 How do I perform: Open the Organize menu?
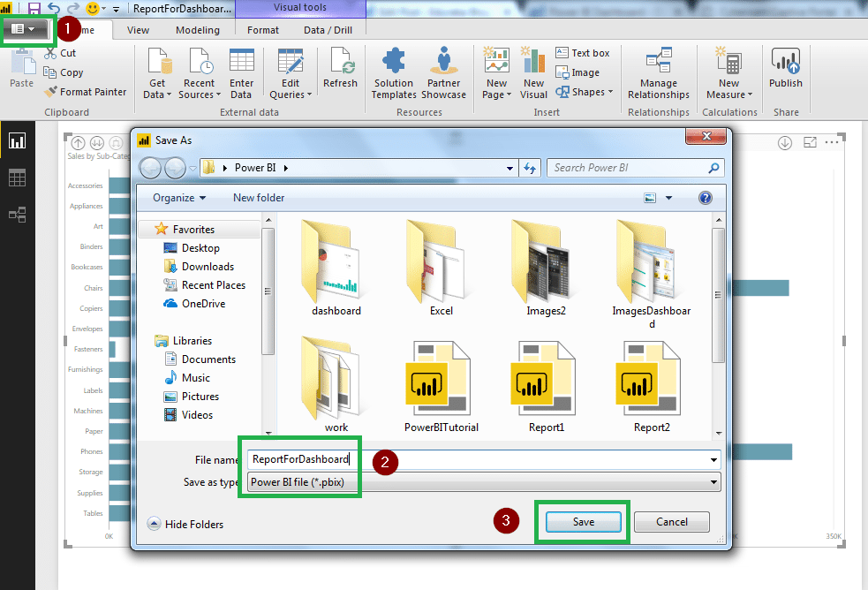(x=178, y=198)
